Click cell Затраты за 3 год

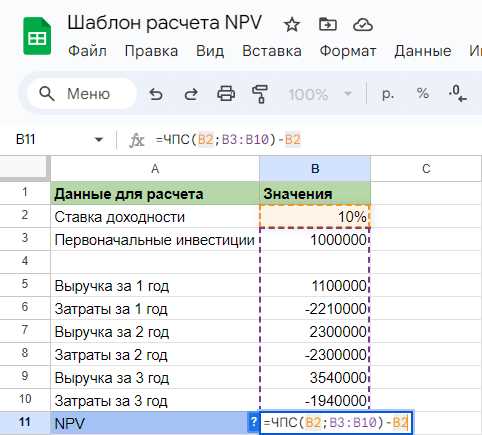(x=155, y=400)
